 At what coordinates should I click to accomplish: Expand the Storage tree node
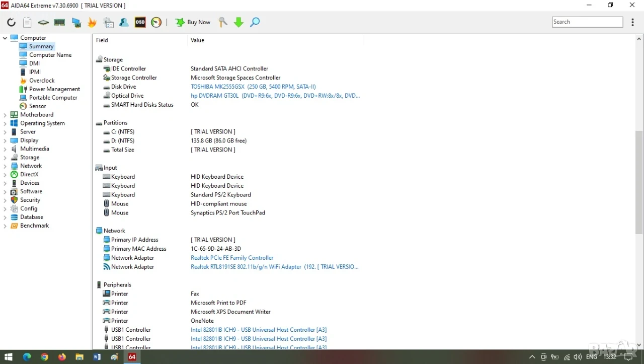(x=5, y=158)
